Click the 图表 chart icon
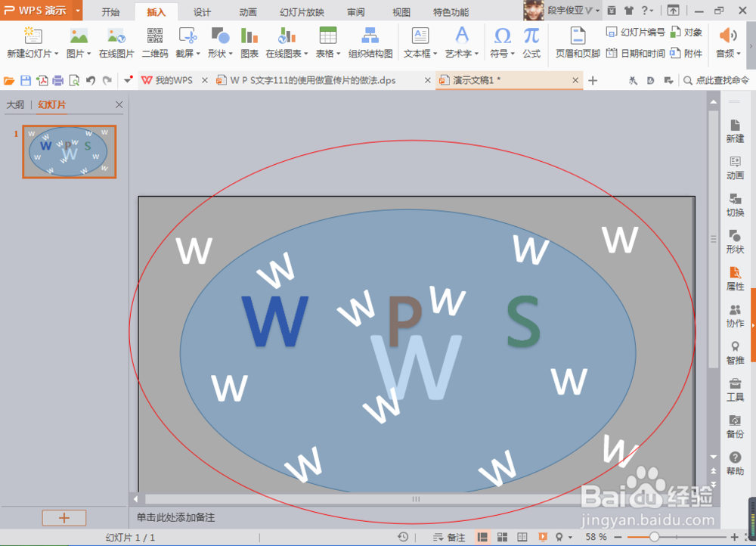The width and height of the screenshot is (756, 546). click(249, 42)
